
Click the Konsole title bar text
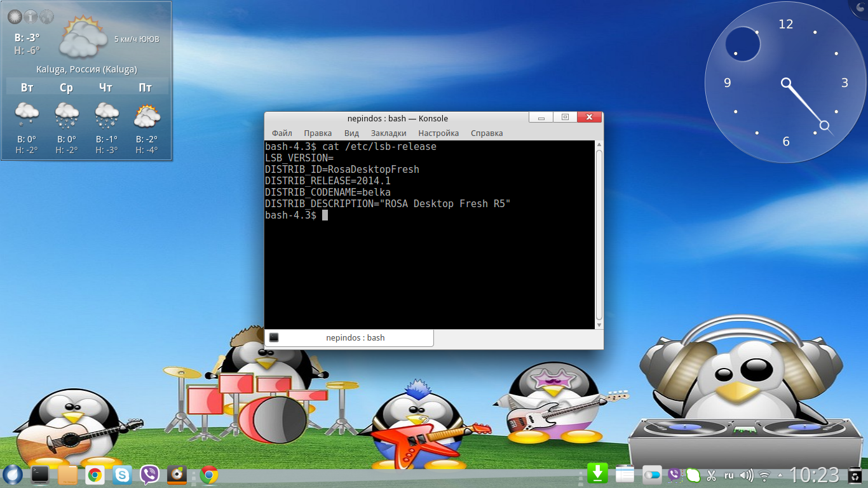click(x=398, y=118)
